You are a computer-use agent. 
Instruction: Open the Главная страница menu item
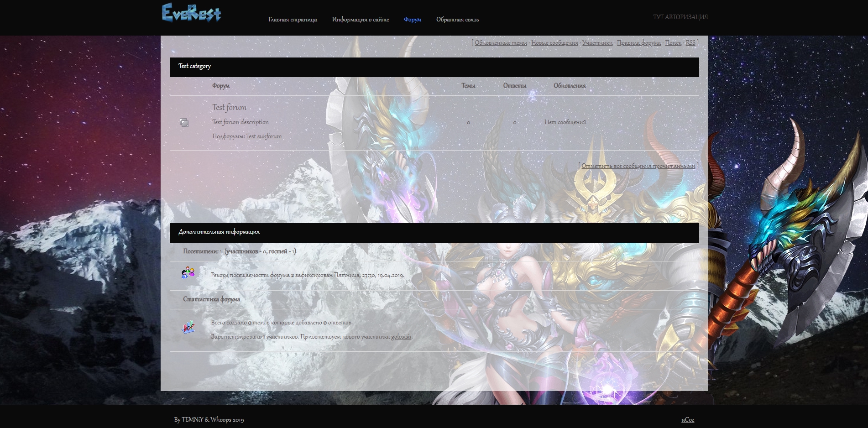point(293,20)
